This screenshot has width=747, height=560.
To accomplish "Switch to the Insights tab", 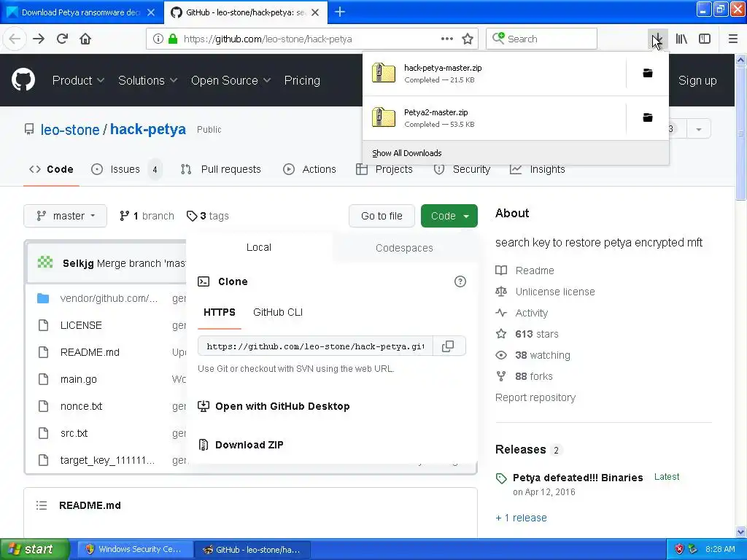I will click(538, 169).
